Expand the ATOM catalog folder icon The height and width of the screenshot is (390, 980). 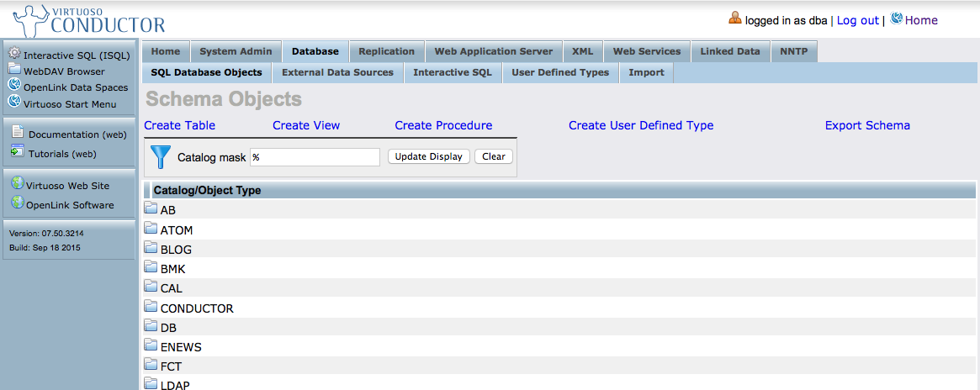pos(151,229)
